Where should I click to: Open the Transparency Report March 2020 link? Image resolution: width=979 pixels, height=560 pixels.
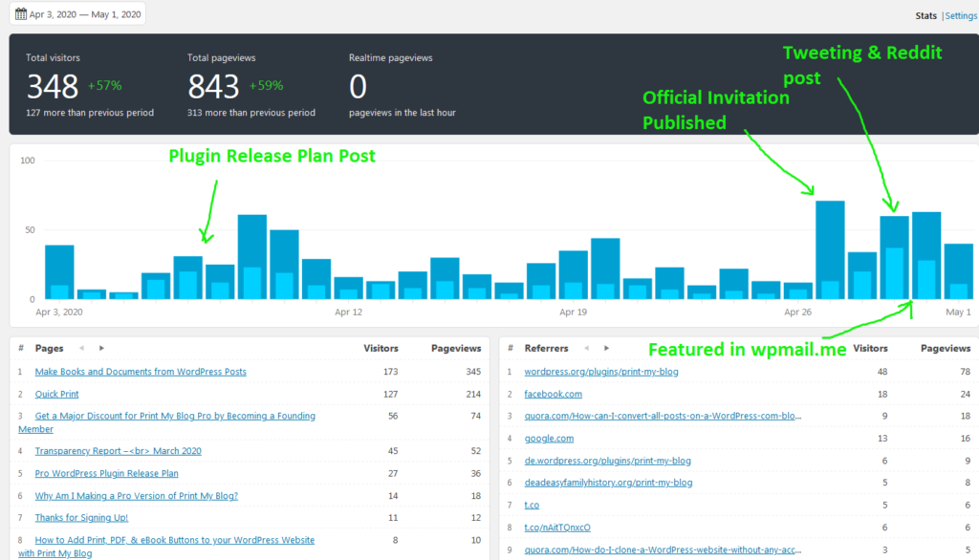118,451
